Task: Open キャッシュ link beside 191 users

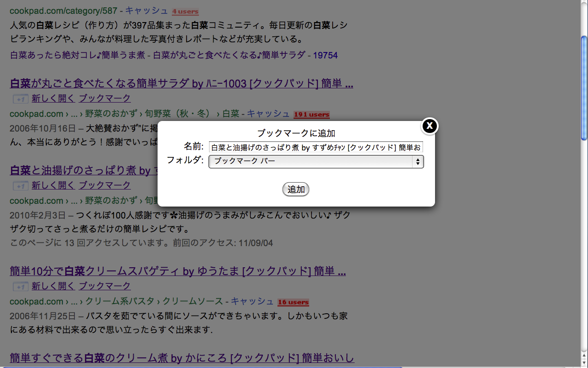Action: click(x=268, y=114)
